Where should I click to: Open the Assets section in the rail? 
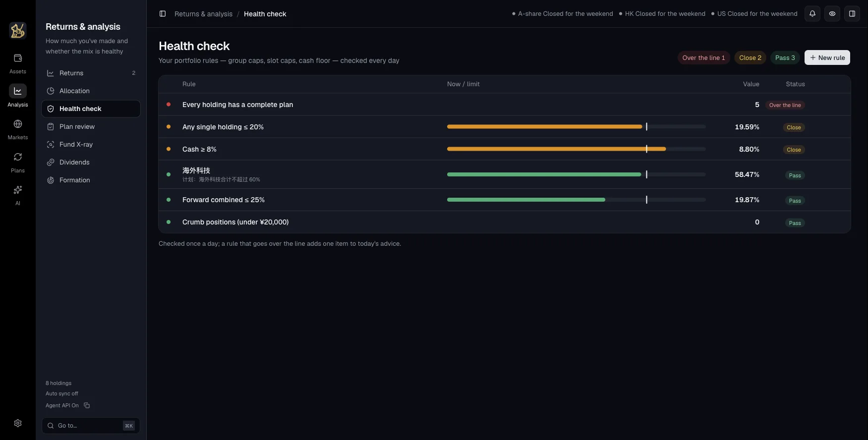(x=18, y=64)
